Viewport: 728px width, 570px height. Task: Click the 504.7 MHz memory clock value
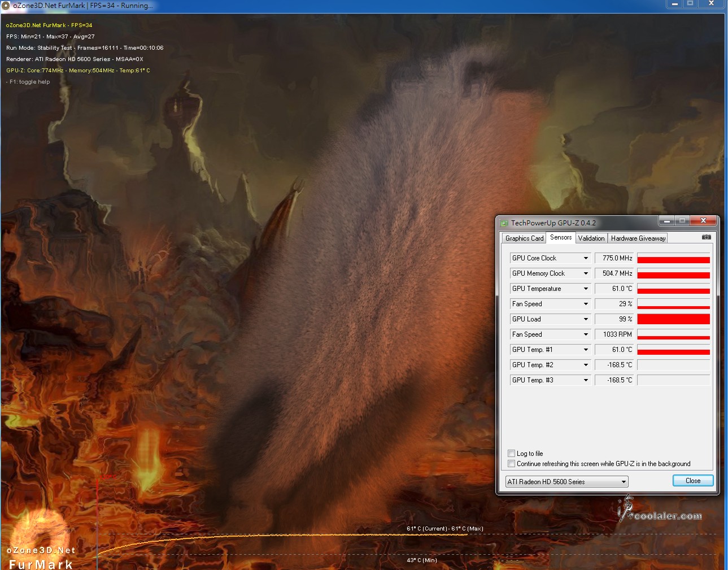pos(614,273)
